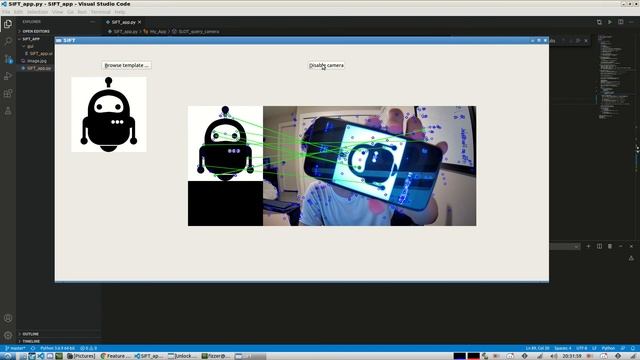640x360 pixels.
Task: Open the File menu
Action: click(x=6, y=12)
